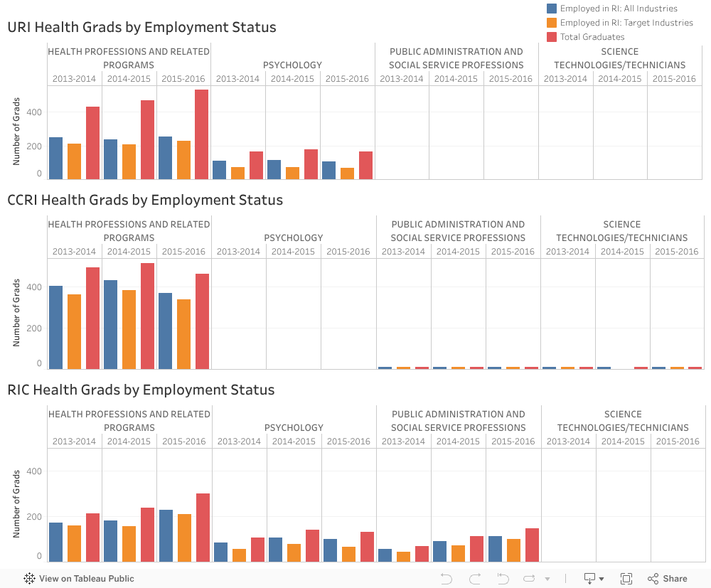Select orange Target Industries legend swatch
The width and height of the screenshot is (711, 588).
click(552, 23)
